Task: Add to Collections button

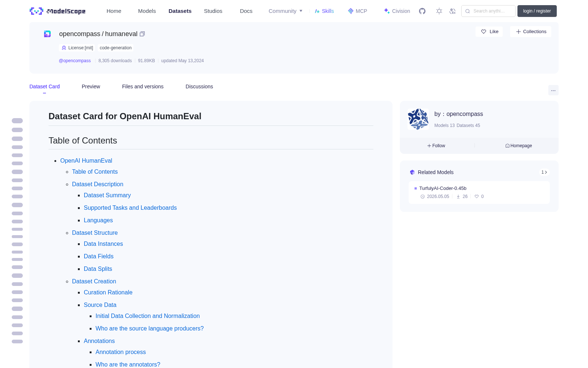Action: click(531, 32)
